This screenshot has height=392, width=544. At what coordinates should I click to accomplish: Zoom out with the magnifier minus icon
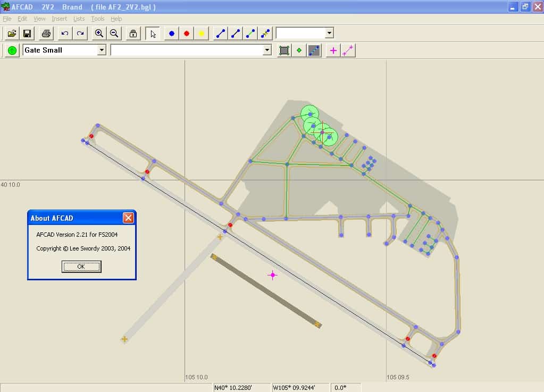pos(114,34)
